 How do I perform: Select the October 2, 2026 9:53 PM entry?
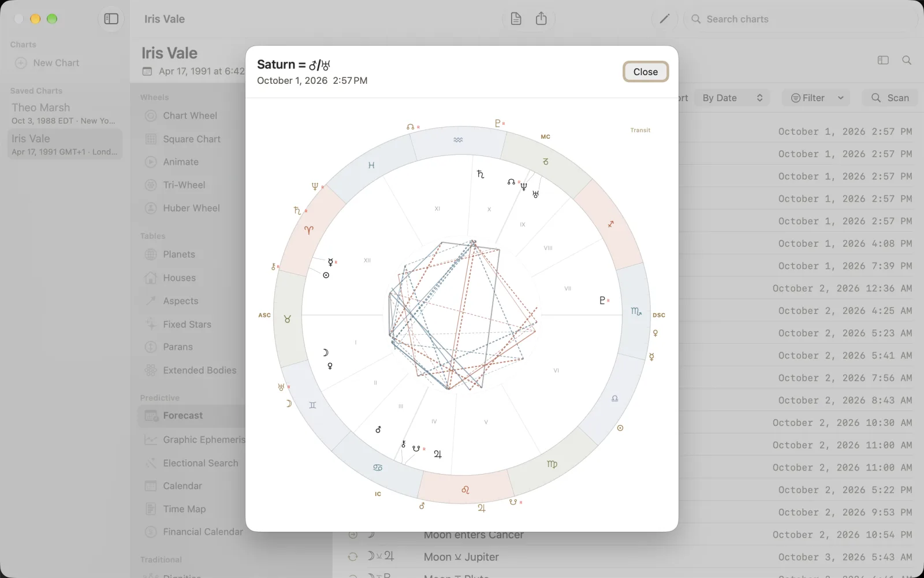pos(845,512)
